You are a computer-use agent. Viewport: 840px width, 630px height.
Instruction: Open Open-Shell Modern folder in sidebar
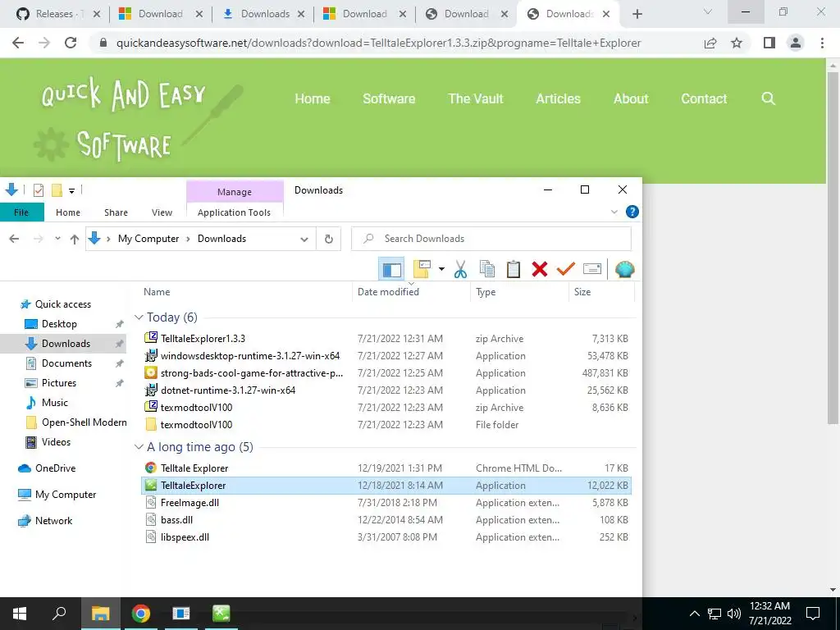point(84,422)
